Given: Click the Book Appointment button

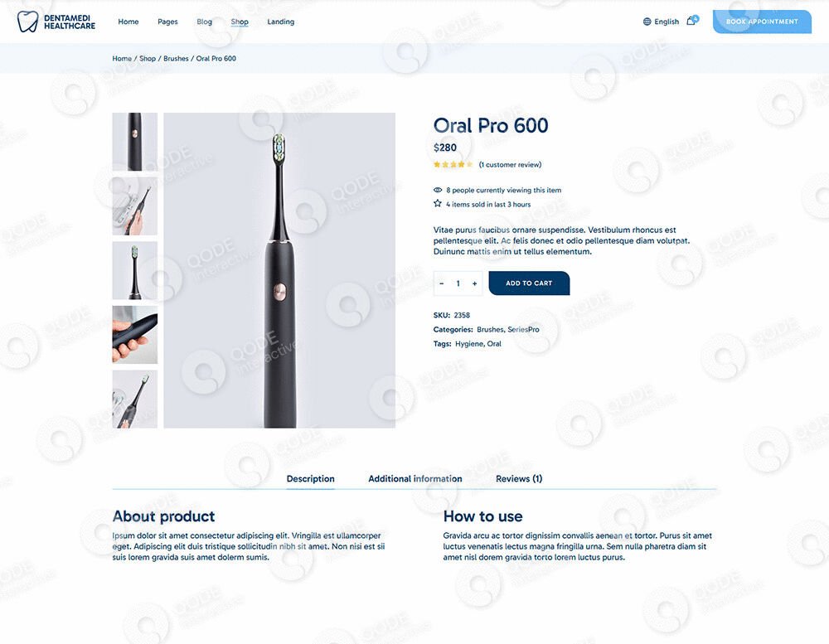Looking at the screenshot, I should 762,22.
